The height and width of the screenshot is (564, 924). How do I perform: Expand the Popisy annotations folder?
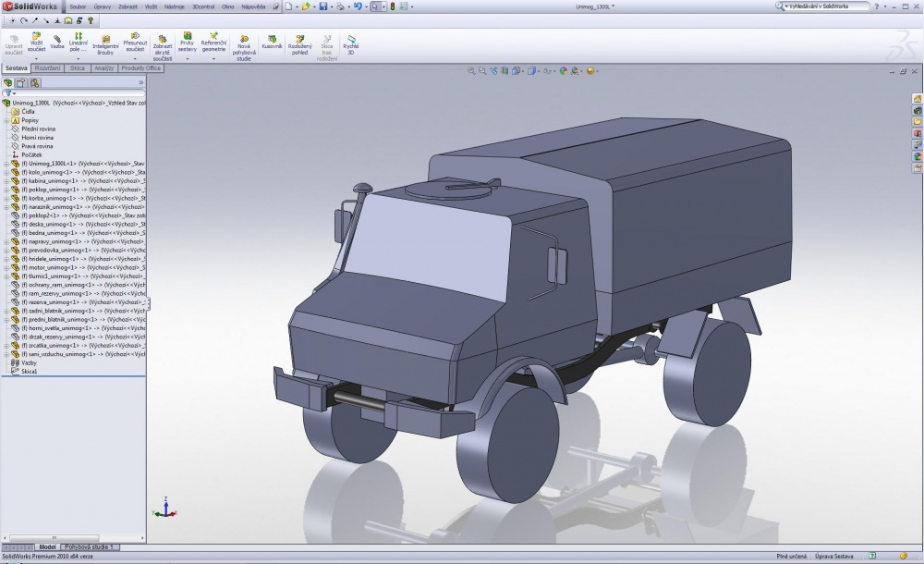coord(6,120)
